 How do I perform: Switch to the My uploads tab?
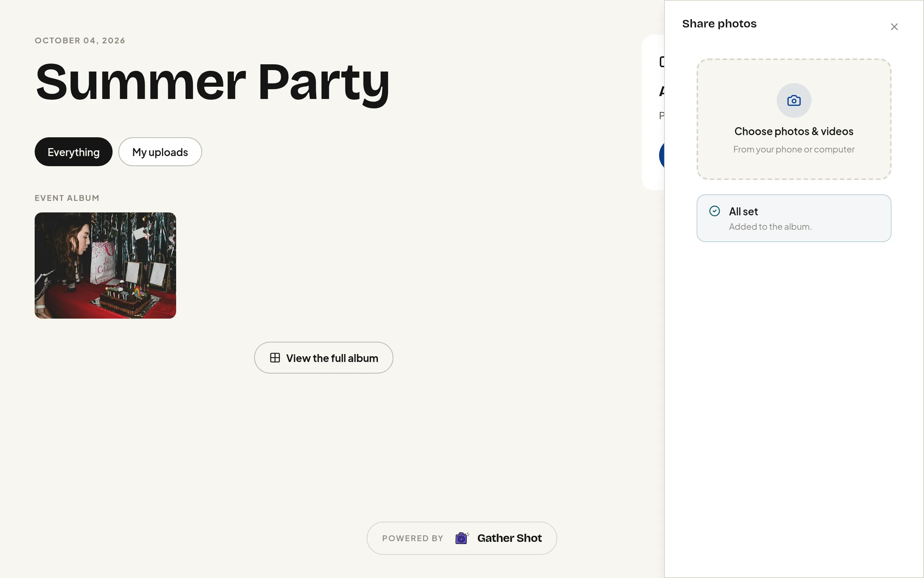pos(160,152)
